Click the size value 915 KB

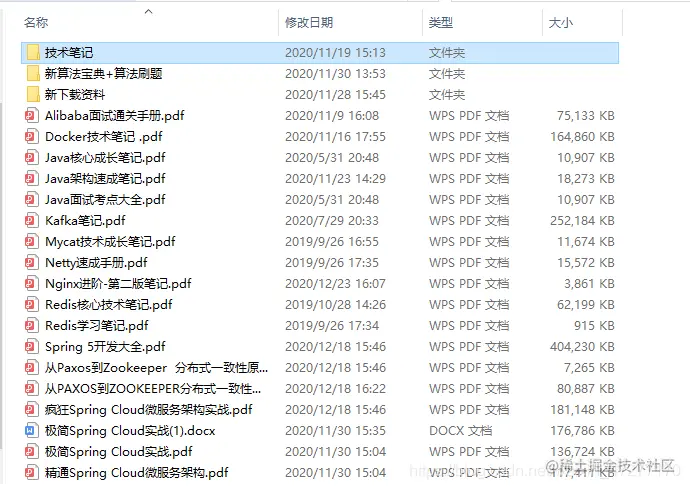(x=594, y=326)
